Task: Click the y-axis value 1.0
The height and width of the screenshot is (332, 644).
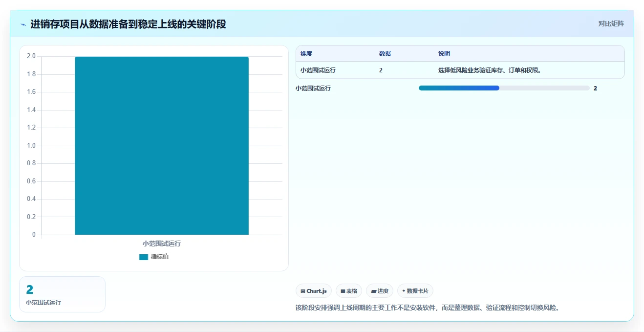Action: click(31, 146)
